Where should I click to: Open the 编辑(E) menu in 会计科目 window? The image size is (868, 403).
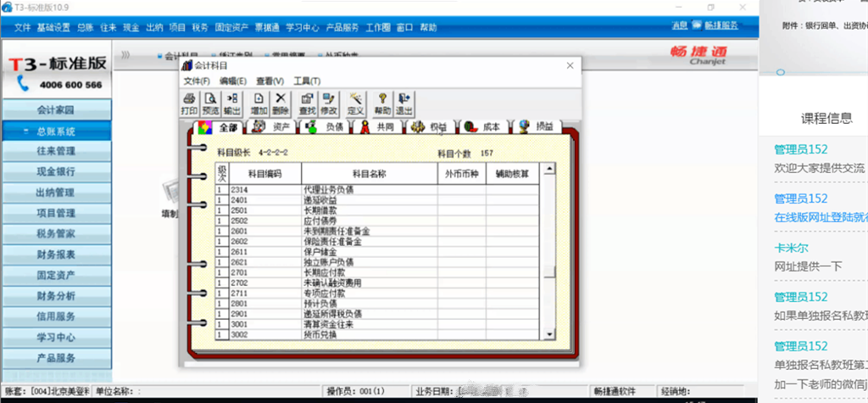[x=232, y=81]
